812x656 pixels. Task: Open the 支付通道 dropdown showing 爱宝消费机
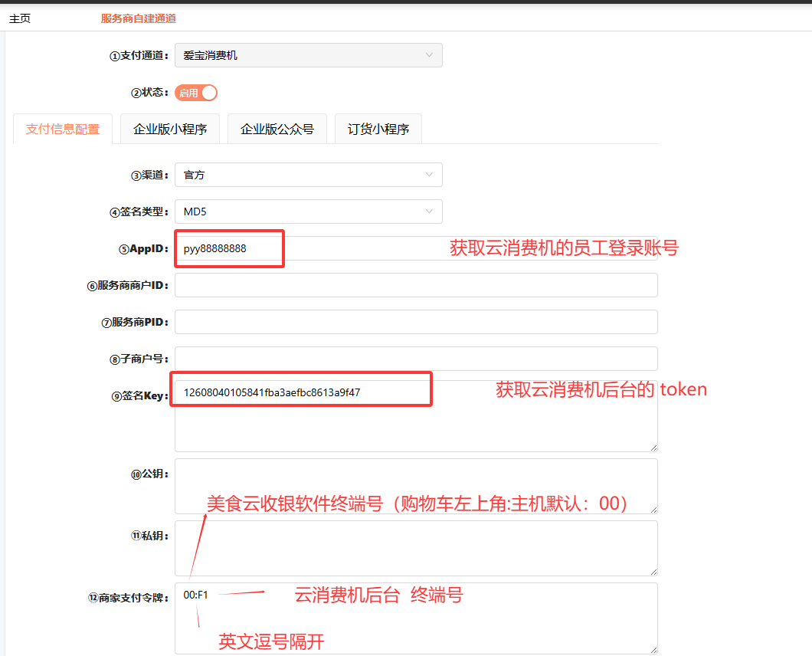(308, 55)
